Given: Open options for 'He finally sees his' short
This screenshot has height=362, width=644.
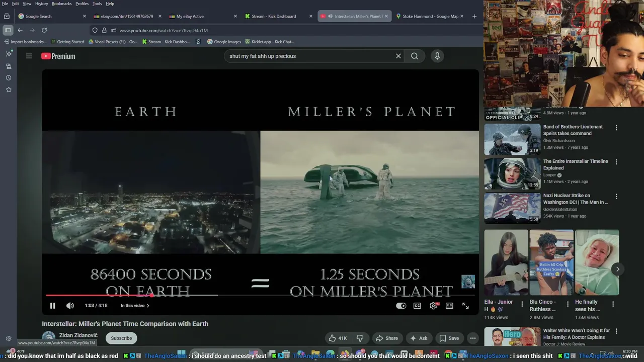Looking at the screenshot, I should click(x=613, y=304).
